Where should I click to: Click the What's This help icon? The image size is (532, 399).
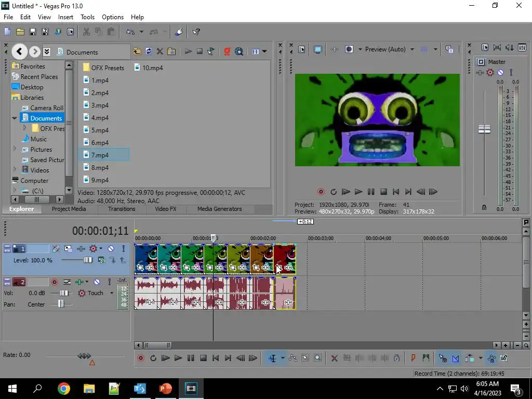[196, 32]
